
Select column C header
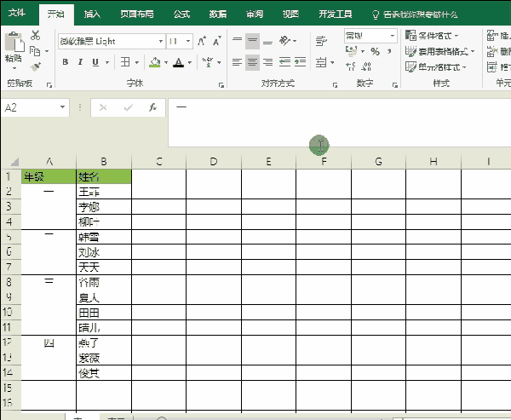[x=158, y=161]
